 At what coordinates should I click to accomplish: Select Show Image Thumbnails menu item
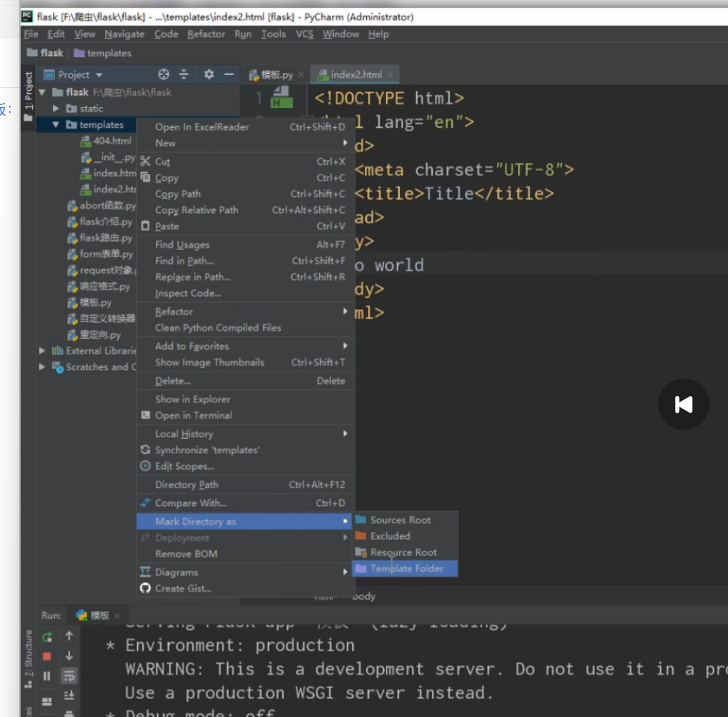245,362
